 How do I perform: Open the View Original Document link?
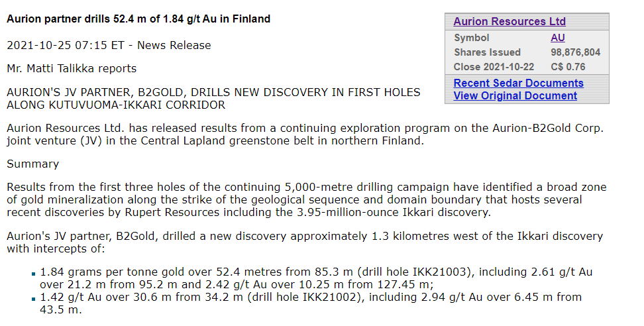tap(515, 95)
